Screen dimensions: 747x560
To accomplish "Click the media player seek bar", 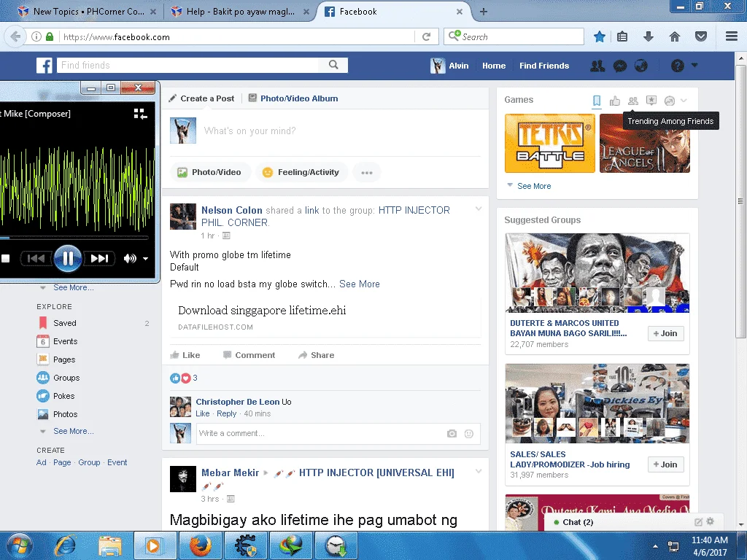I will coord(74,237).
